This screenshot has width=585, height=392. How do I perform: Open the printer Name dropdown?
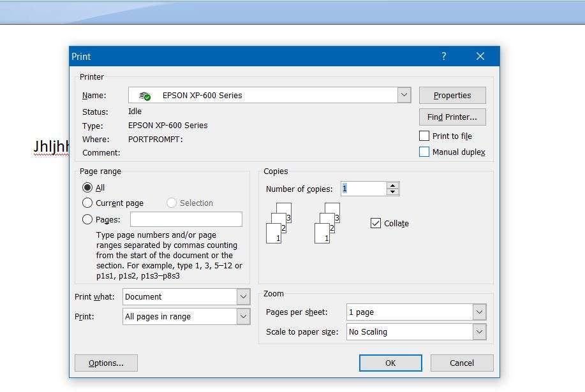coord(404,95)
